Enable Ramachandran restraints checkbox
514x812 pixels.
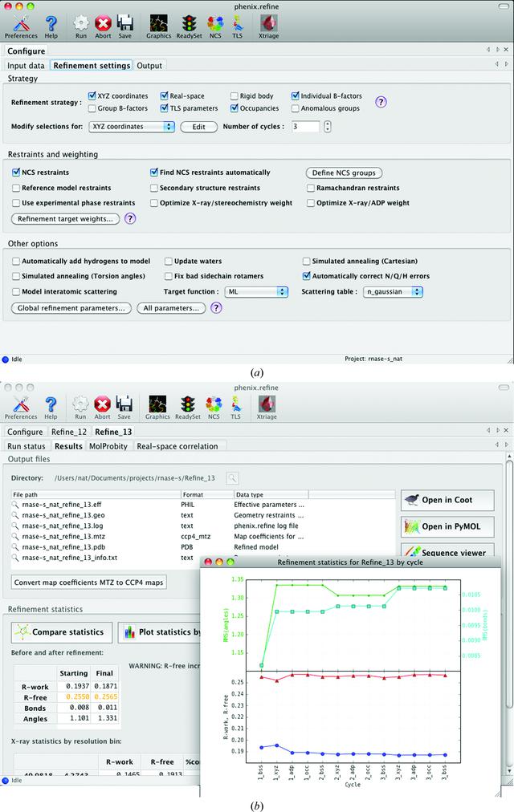click(311, 188)
